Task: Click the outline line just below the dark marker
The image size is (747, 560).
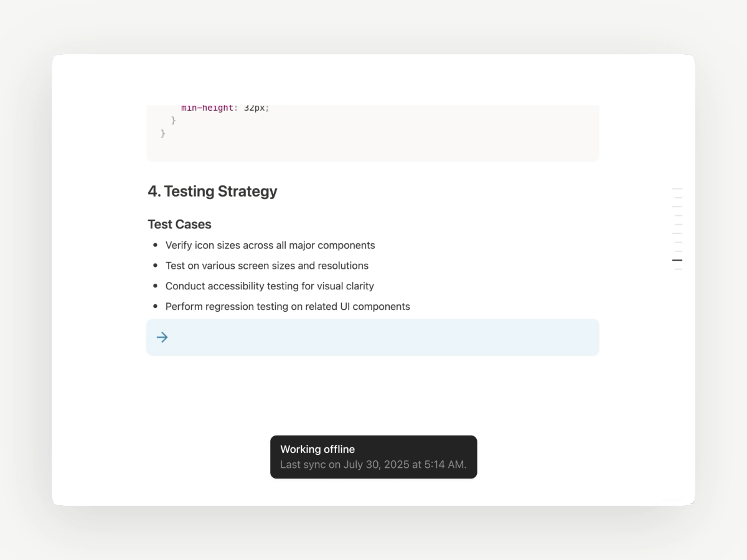Action: [677, 268]
